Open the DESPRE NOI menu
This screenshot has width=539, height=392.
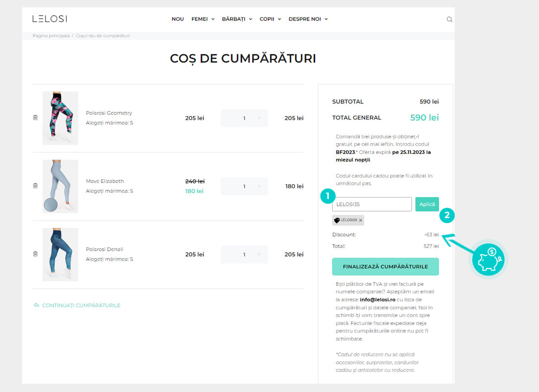coord(308,19)
